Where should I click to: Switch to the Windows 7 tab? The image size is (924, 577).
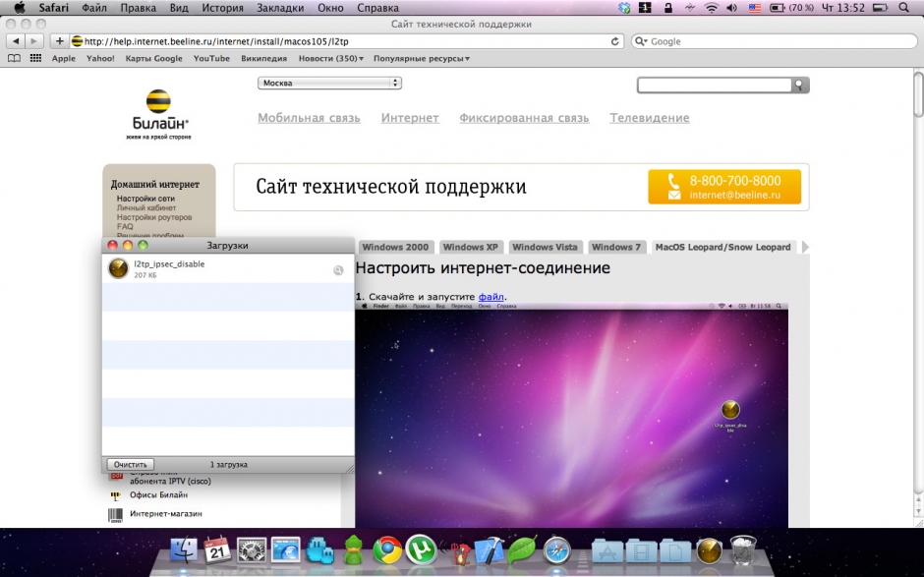(615, 247)
